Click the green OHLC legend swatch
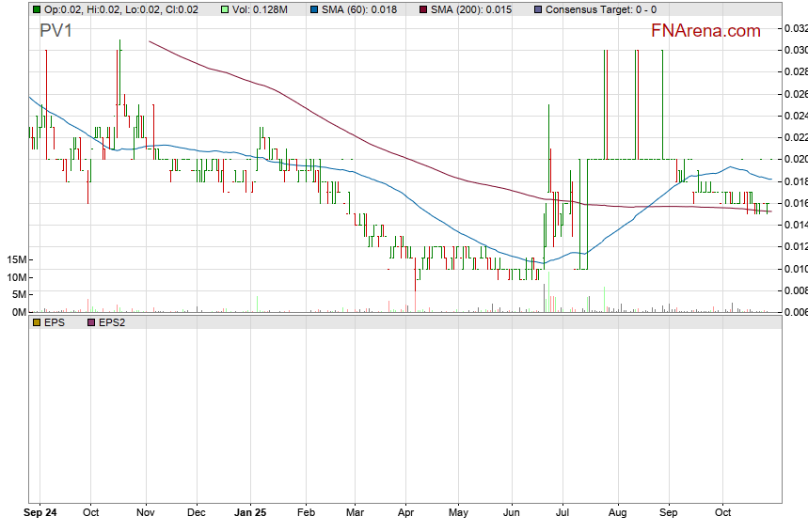Viewport: 808px width, 532px height. coord(37,9)
